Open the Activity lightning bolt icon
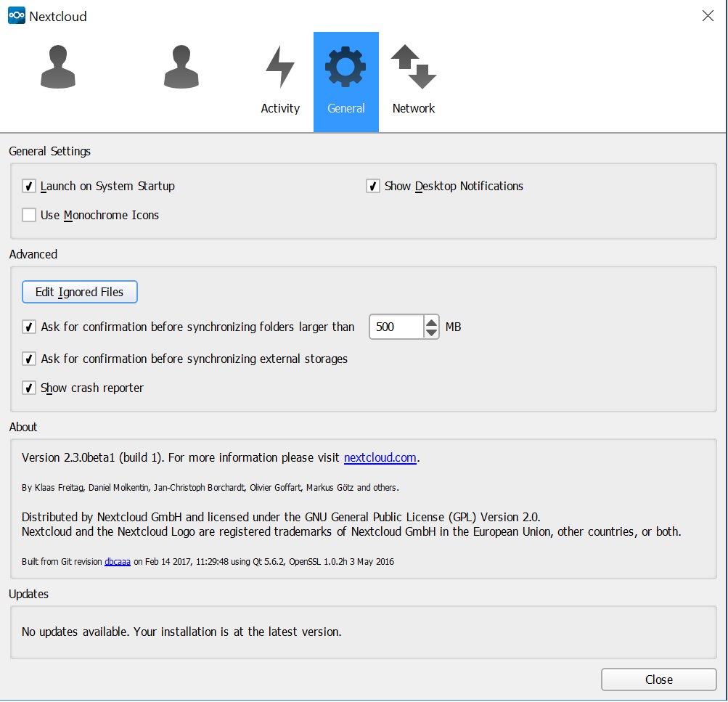The width and height of the screenshot is (728, 702). click(280, 67)
